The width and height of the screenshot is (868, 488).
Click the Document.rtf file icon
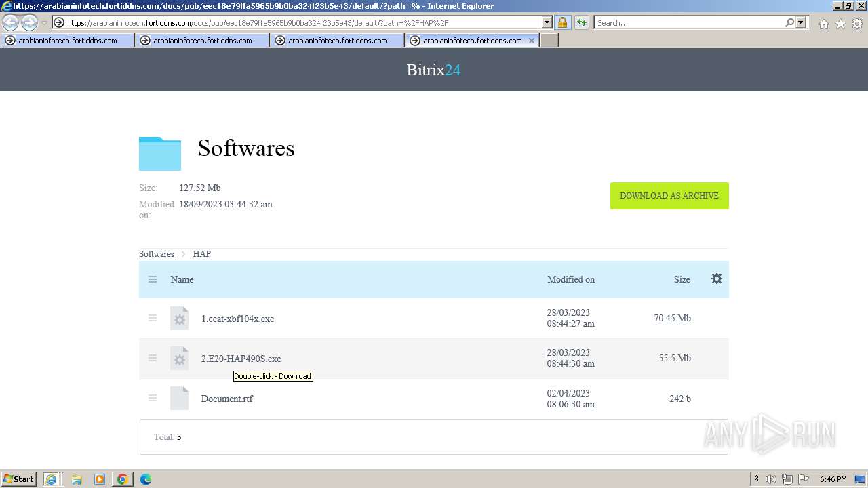pyautogui.click(x=179, y=399)
